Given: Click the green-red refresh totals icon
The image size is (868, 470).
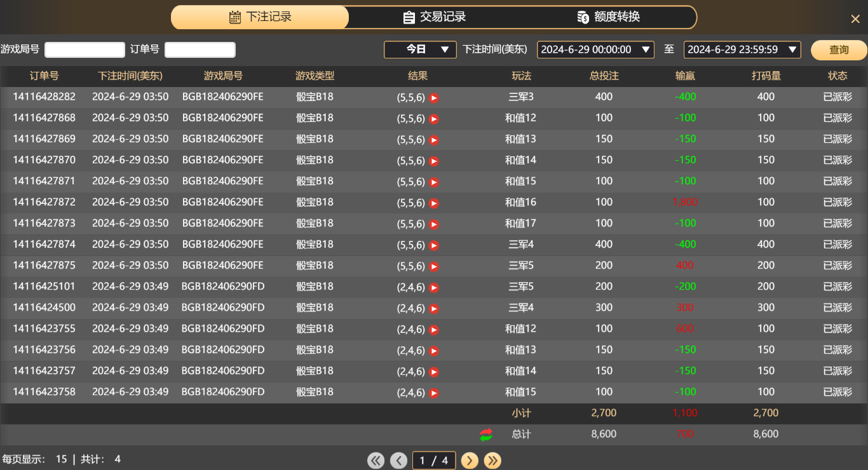Looking at the screenshot, I should click(x=486, y=435).
